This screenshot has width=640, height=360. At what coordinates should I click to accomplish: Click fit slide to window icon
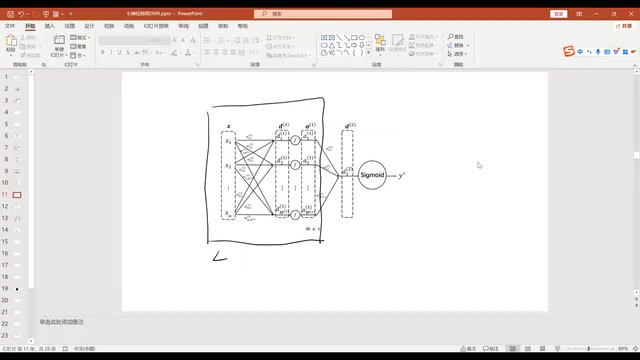click(636, 349)
